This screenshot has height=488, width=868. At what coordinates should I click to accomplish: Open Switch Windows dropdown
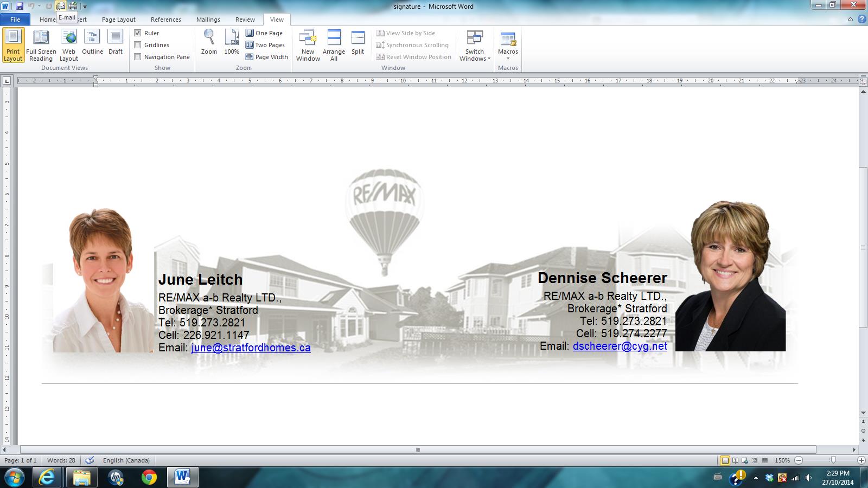(475, 46)
